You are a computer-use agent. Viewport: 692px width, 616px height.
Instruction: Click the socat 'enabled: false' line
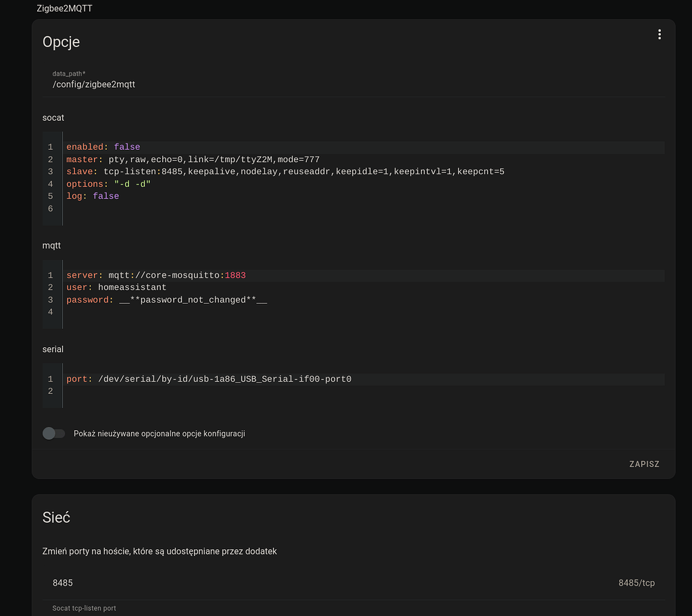click(x=103, y=147)
